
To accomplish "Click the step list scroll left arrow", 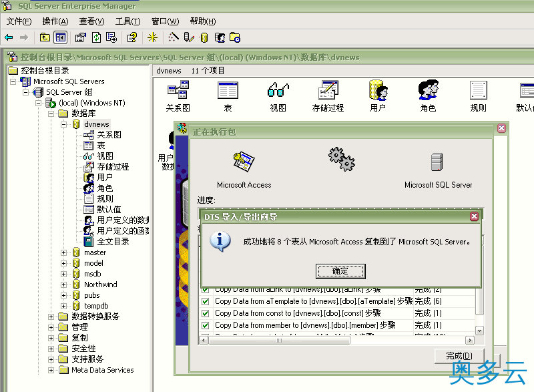I will pos(204,340).
